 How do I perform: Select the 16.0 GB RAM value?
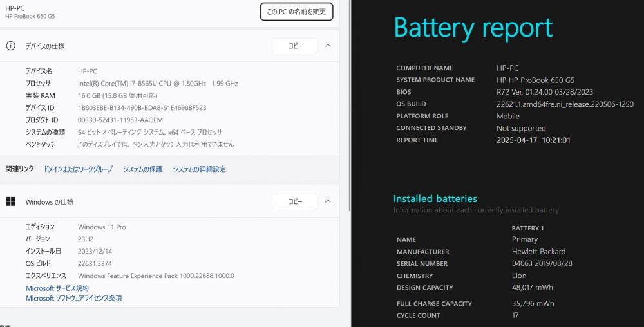tap(117, 96)
